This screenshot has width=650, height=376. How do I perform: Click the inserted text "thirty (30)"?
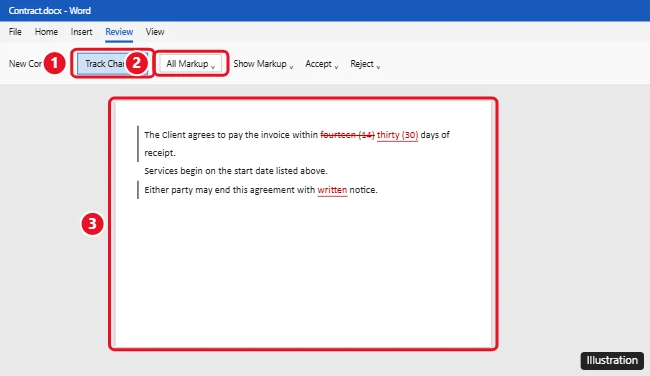pos(398,135)
